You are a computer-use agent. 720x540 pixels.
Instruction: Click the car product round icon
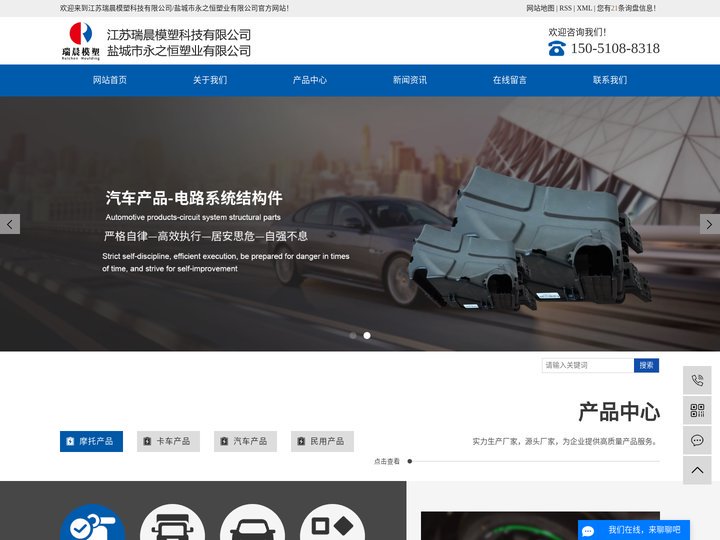[x=253, y=523]
